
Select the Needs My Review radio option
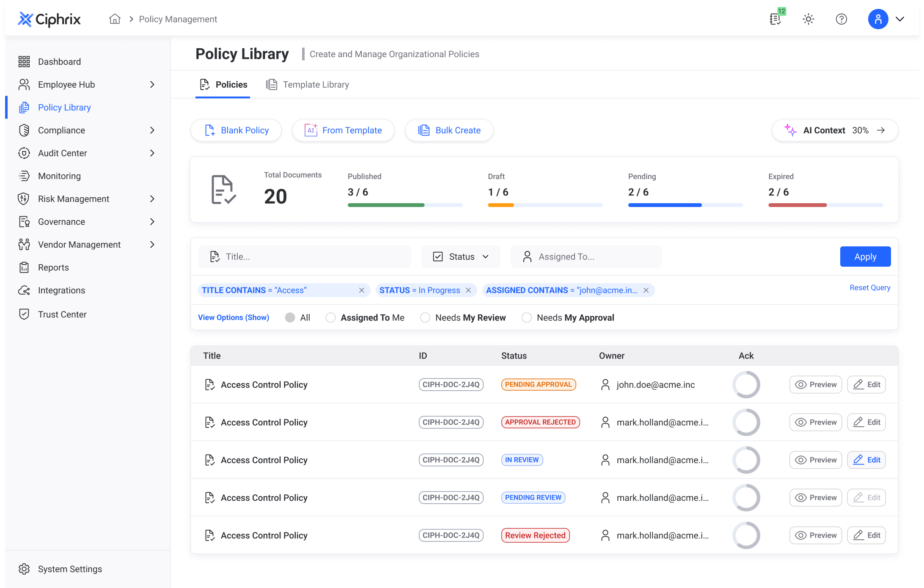[425, 317]
